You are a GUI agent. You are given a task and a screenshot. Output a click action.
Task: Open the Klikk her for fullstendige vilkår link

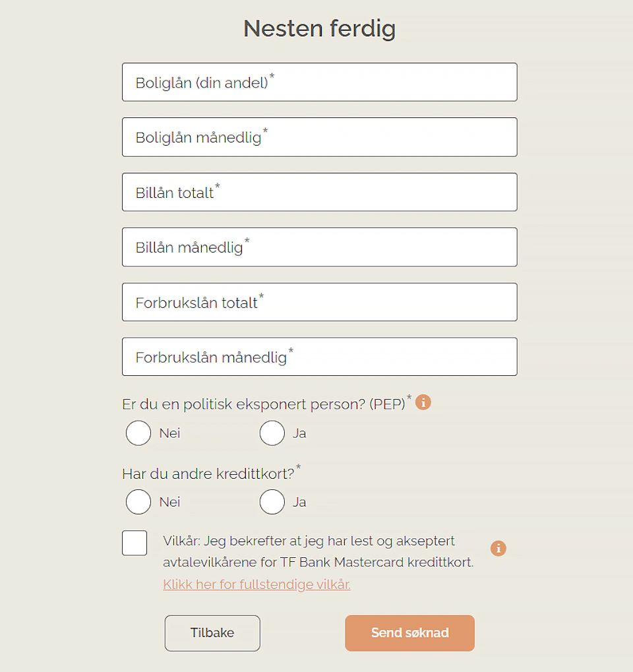(x=256, y=584)
